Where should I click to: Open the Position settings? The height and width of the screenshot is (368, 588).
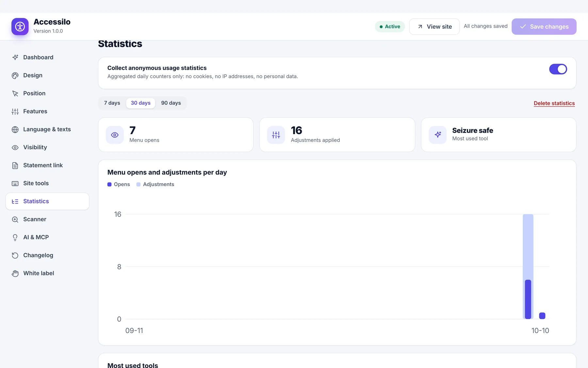47,93
